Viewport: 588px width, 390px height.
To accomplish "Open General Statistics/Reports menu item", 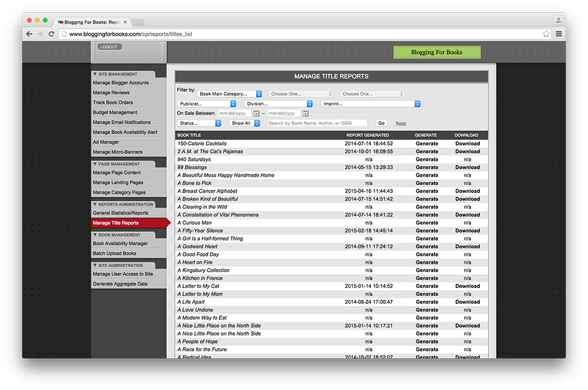I will pos(121,213).
